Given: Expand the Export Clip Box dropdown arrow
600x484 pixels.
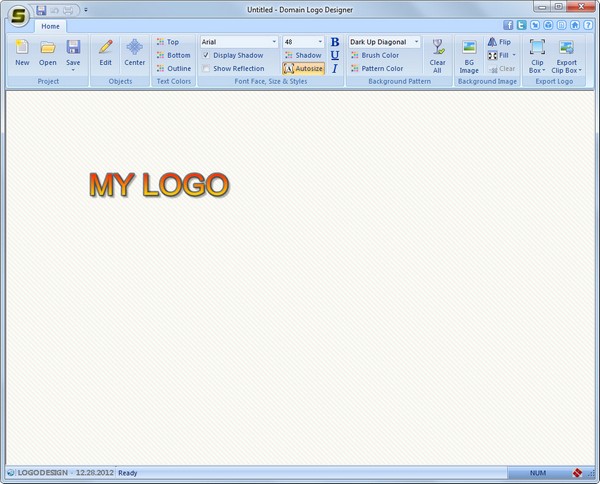Looking at the screenshot, I should pos(580,71).
